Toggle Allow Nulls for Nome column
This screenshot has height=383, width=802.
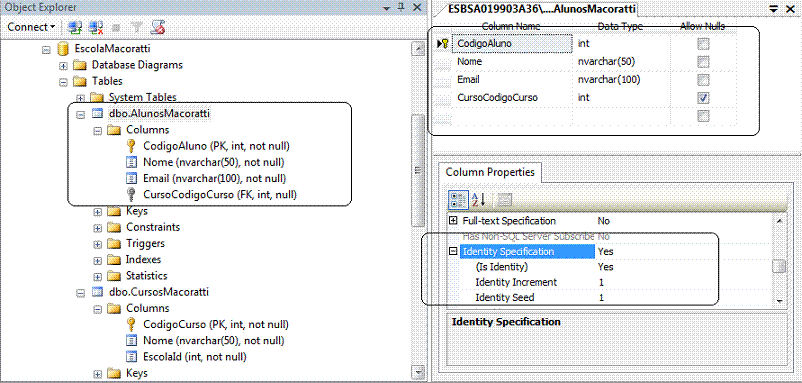[x=703, y=62]
